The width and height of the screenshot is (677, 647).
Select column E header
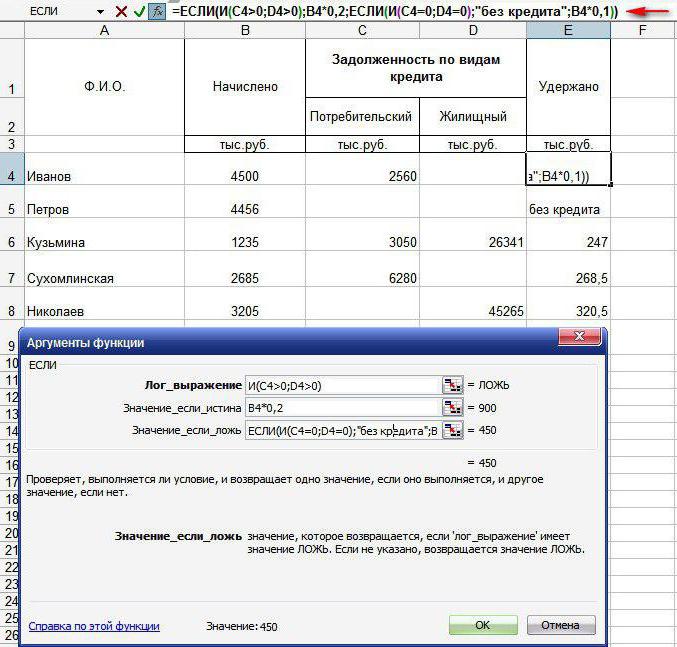pos(568,31)
